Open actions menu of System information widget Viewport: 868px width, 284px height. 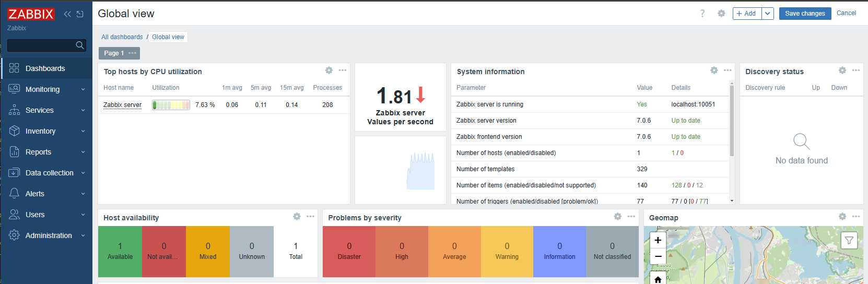click(728, 70)
